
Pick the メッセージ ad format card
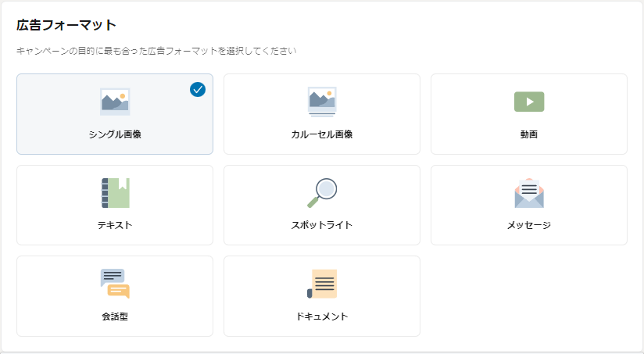[x=529, y=205]
